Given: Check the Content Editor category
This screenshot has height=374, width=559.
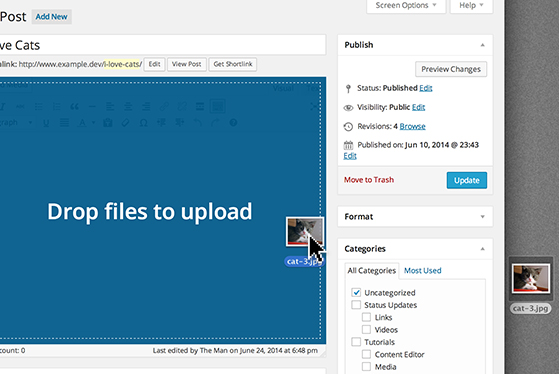Looking at the screenshot, I should click(x=366, y=354).
